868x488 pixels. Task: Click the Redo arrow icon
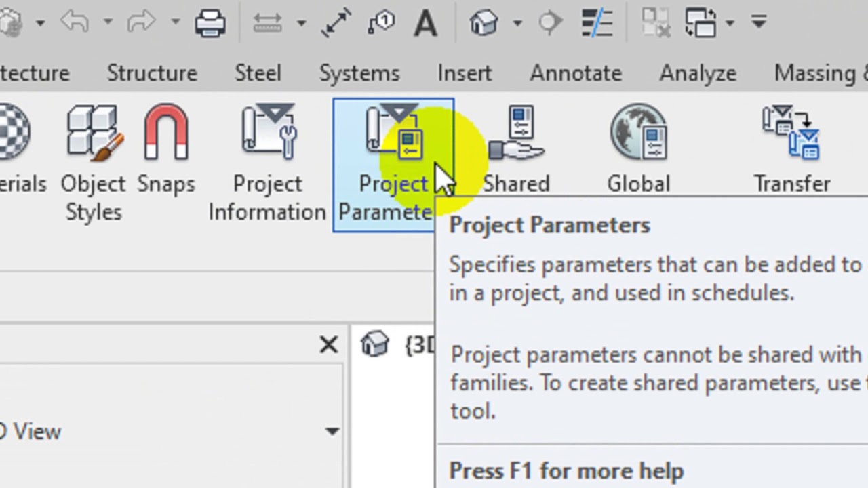(x=141, y=22)
